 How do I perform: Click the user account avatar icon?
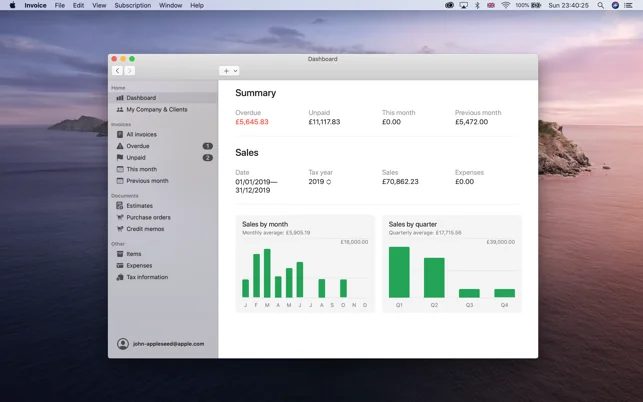(123, 344)
